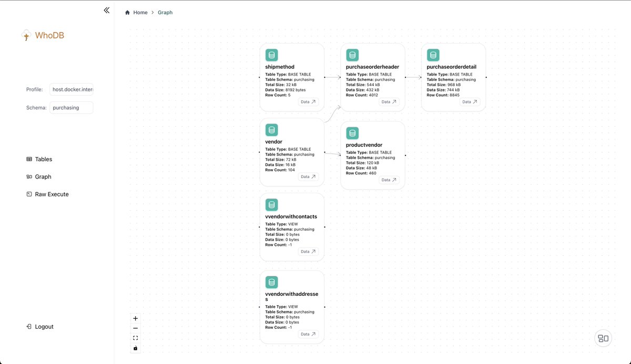Screen dimensions: 631x364
Task: Click the graph layout button at bottom right
Action: click(603, 339)
